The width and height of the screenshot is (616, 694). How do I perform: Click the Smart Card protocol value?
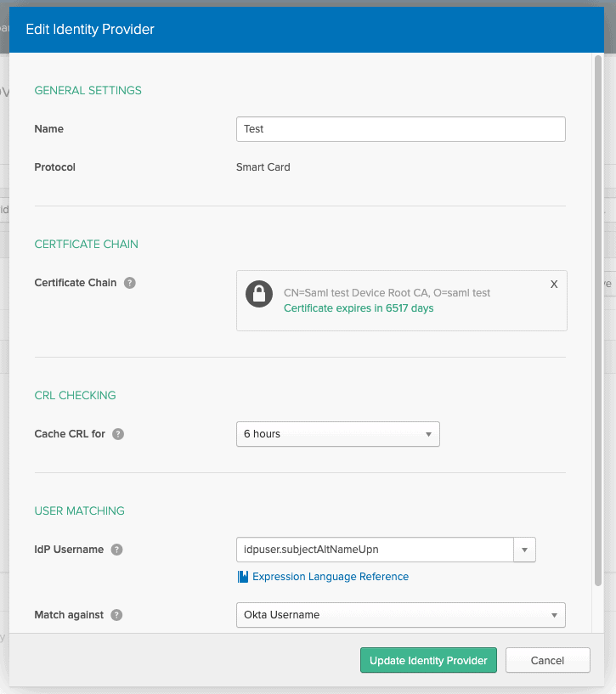tap(263, 167)
